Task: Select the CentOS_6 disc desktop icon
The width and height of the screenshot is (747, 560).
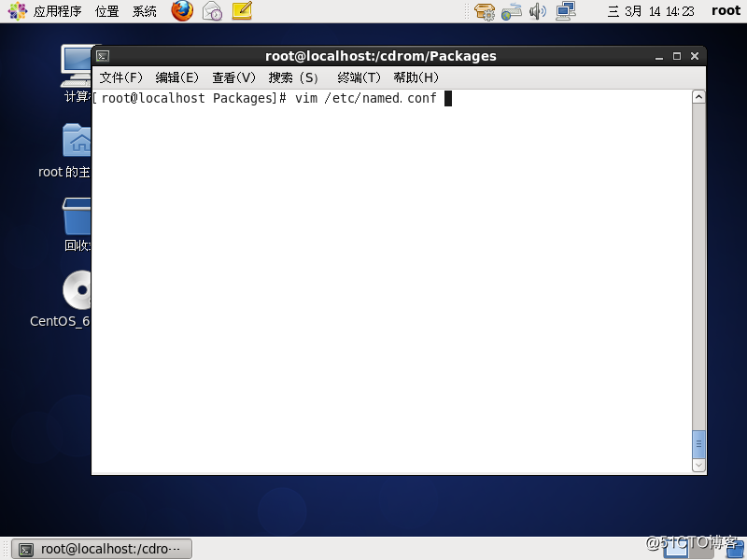Action: [x=61, y=299]
